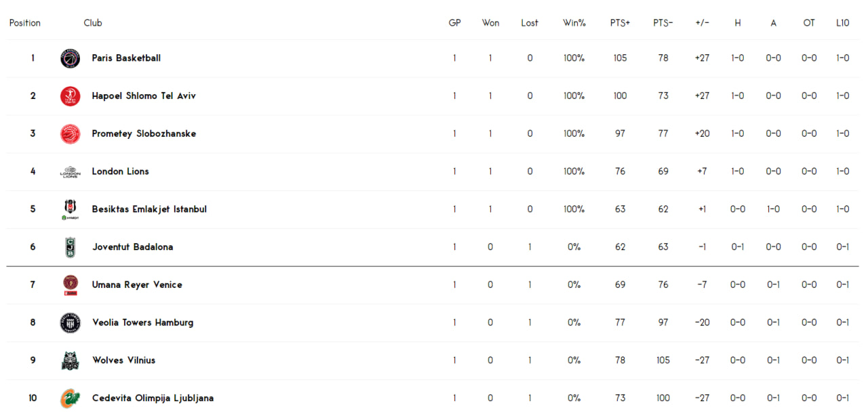This screenshot has height=414, width=868.
Task: Open the Hapoel Shlomo Tel Aviv logo
Action: click(x=71, y=96)
